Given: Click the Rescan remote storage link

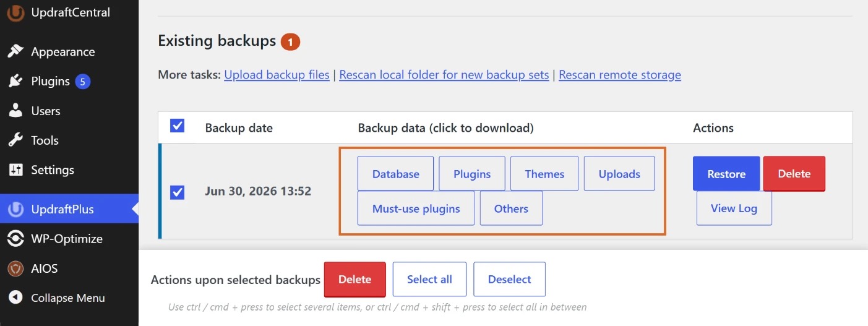Looking at the screenshot, I should (620, 75).
